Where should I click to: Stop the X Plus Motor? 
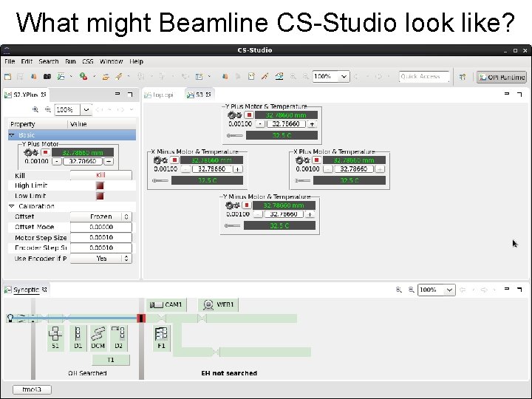[316, 160]
